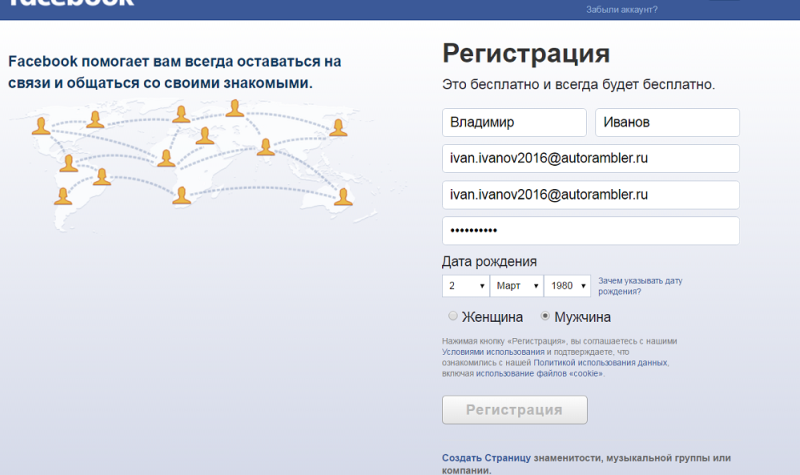800x475 pixels.
Task: Open the birth year dropdown showing 1980
Action: pos(567,286)
